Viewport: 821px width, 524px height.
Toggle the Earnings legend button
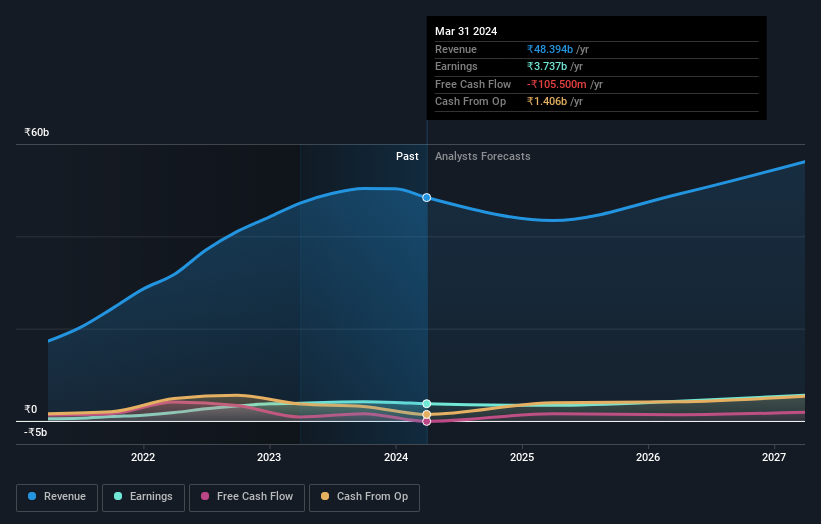click(x=143, y=497)
